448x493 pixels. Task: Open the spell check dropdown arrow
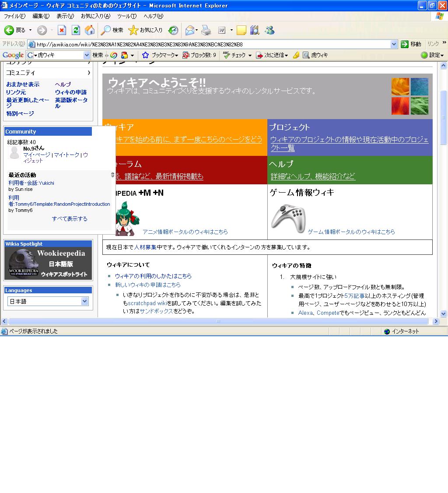point(250,55)
